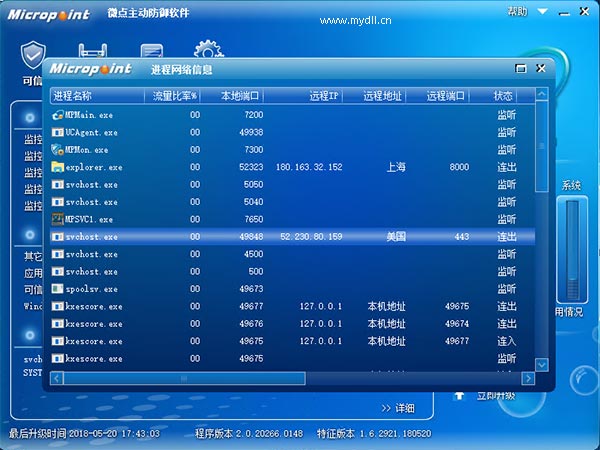Click the 程序版本 2.0.20266.0148 text

(249, 434)
